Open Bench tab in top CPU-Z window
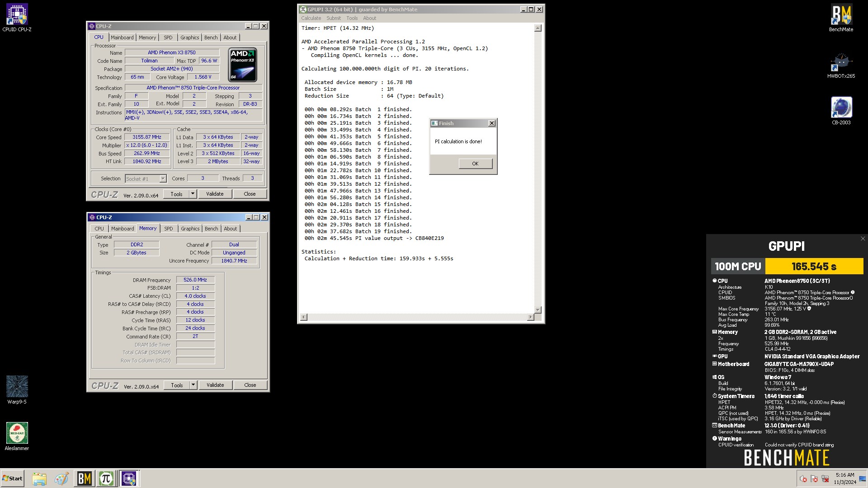This screenshot has width=868, height=488. pyautogui.click(x=211, y=38)
